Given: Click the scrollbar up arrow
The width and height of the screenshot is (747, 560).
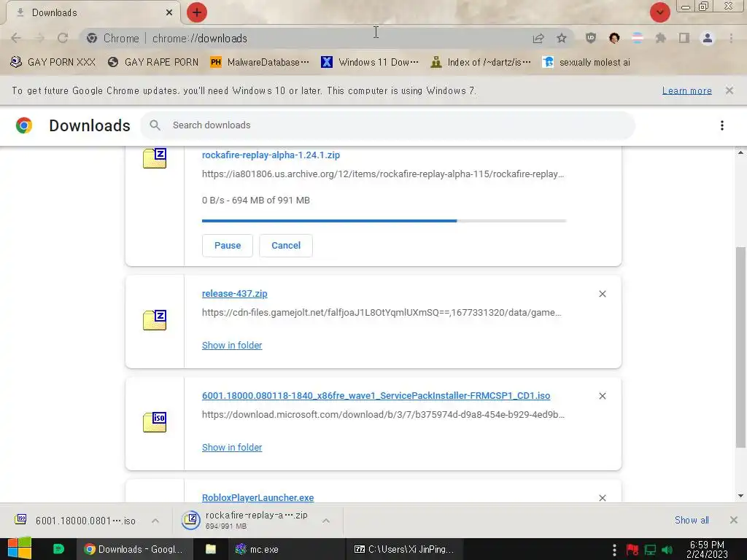Looking at the screenshot, I should 740,152.
